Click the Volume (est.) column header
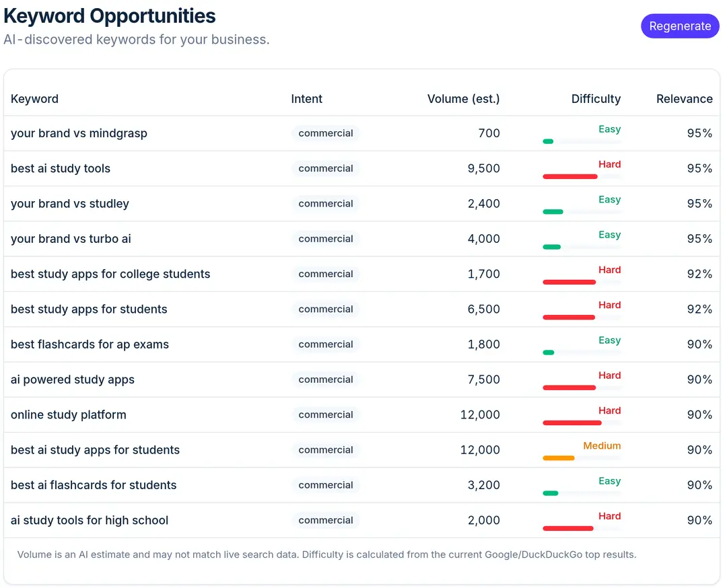Screen dimensions: 727x588 (x=463, y=99)
